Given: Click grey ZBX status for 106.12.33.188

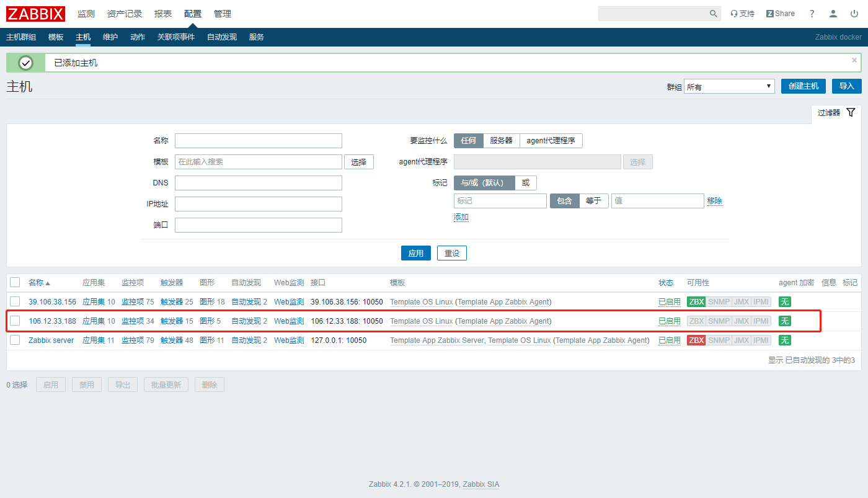Looking at the screenshot, I should 696,321.
